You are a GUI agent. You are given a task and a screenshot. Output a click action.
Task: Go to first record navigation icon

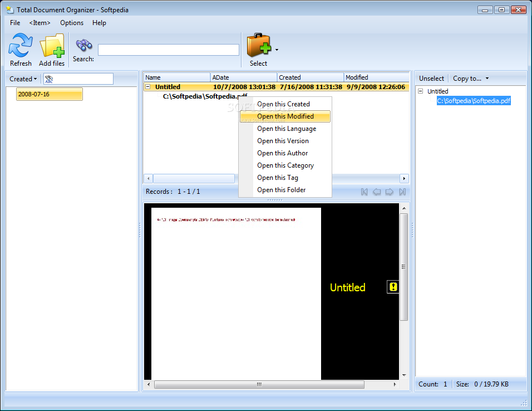(364, 192)
